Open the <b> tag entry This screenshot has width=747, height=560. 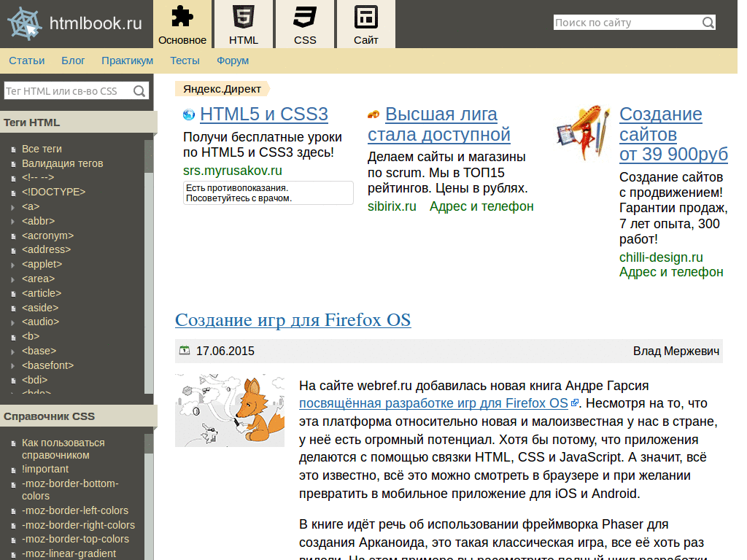pyautogui.click(x=31, y=336)
